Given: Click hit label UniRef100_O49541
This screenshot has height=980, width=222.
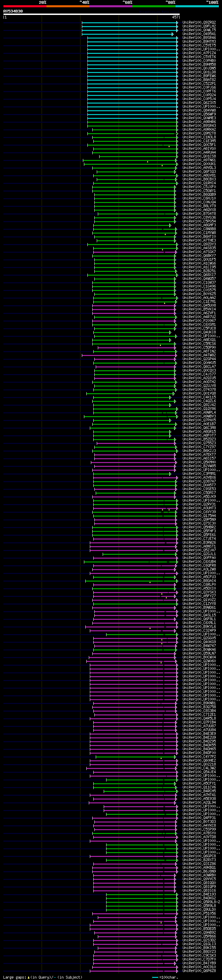Looking at the screenshot, I should coord(199,34).
